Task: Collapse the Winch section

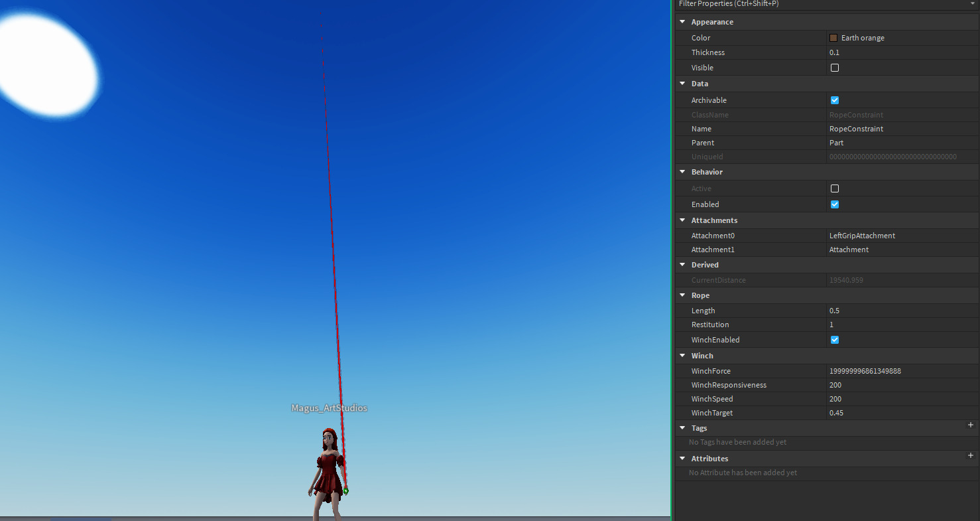Action: pos(682,355)
